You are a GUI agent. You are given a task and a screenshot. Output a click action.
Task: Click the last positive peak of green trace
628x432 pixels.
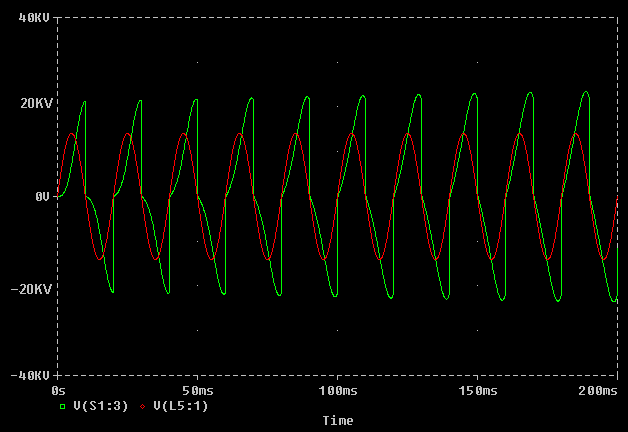[x=586, y=92]
